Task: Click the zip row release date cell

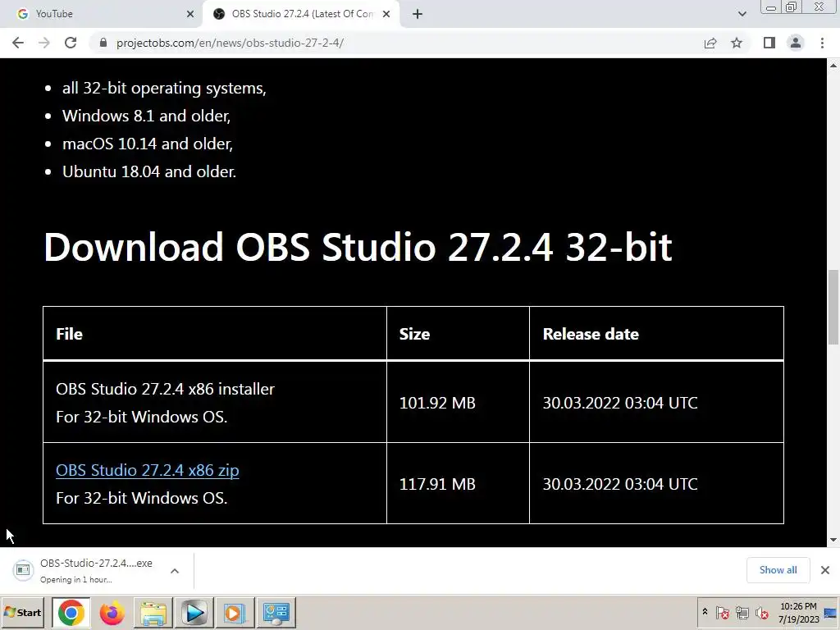Action: (x=657, y=484)
